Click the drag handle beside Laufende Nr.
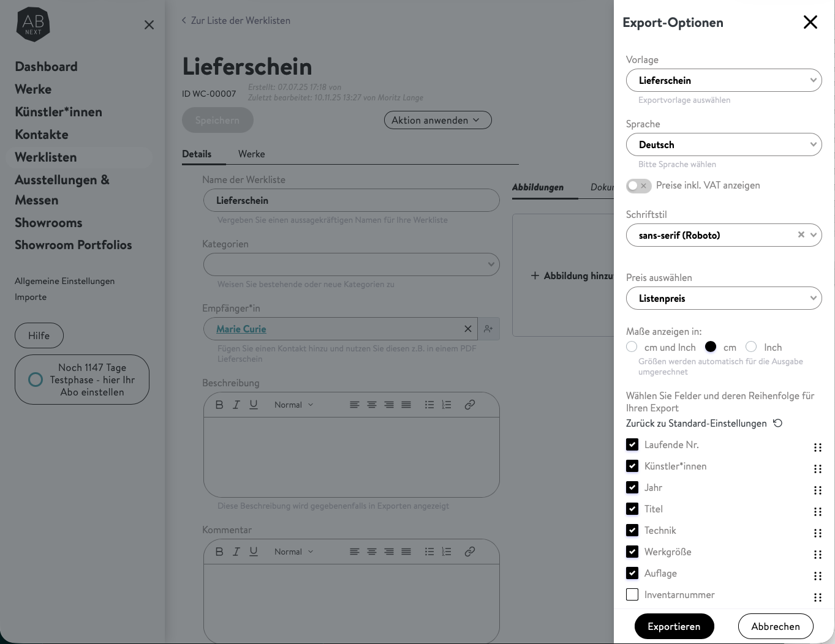The width and height of the screenshot is (835, 644). (x=817, y=447)
